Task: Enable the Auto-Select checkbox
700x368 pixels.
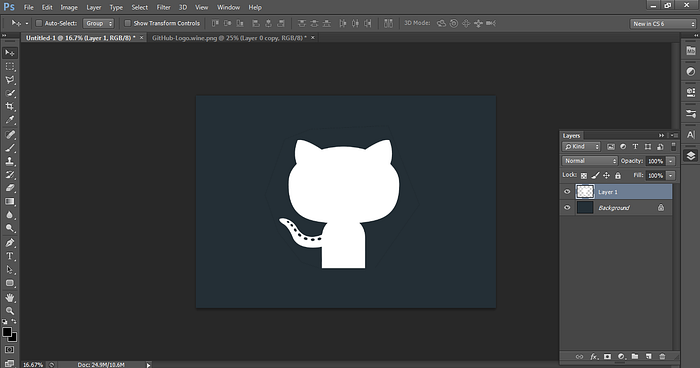Action: pyautogui.click(x=39, y=23)
